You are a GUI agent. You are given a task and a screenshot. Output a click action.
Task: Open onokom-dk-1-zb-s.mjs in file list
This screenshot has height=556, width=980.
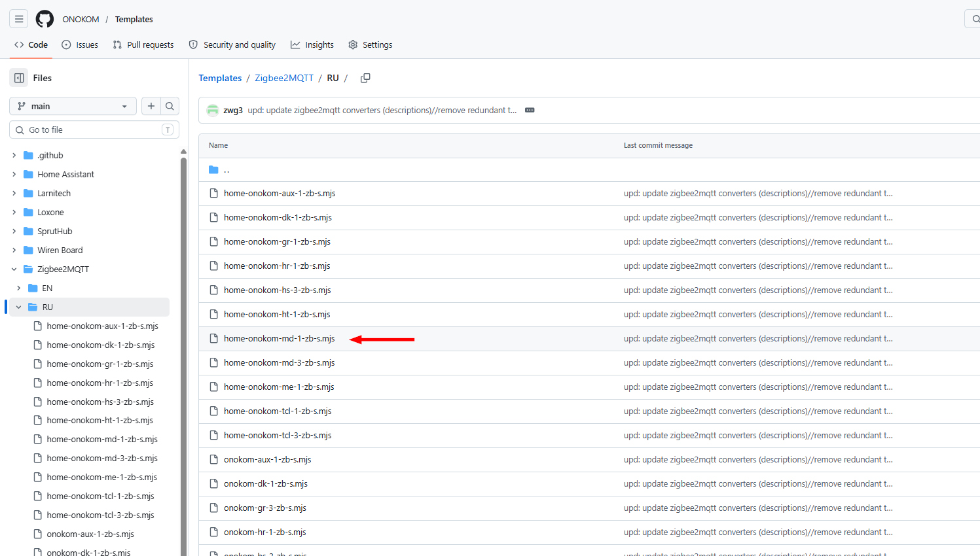(x=266, y=484)
